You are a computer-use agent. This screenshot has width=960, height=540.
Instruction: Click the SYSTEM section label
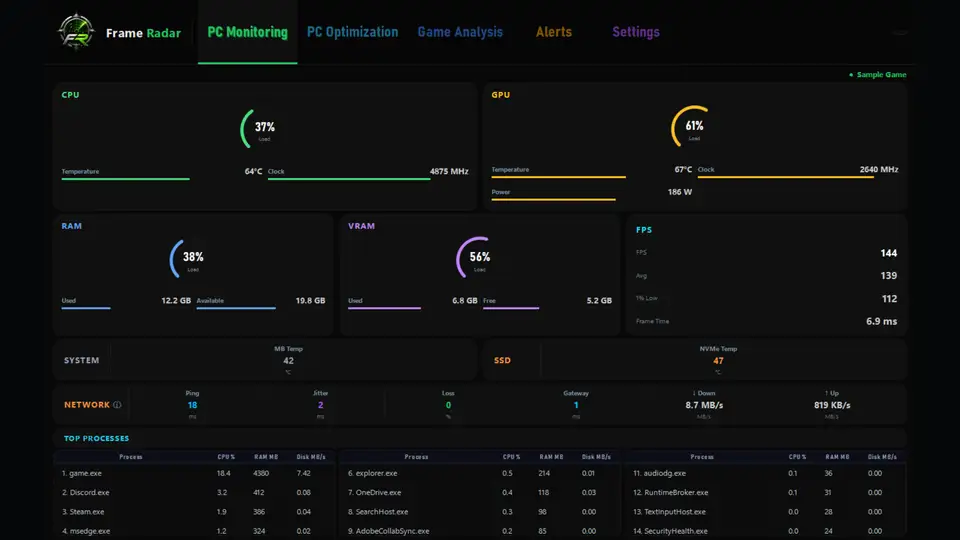pos(81,361)
